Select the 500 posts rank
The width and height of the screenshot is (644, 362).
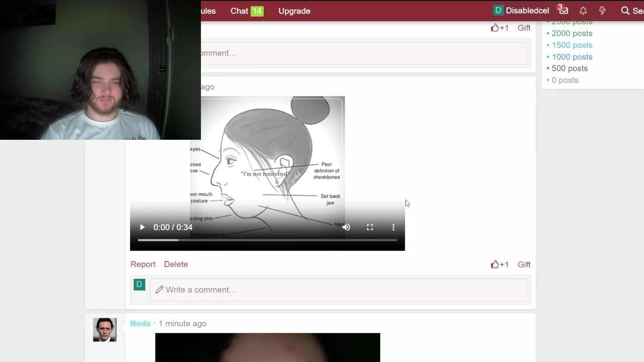click(x=570, y=68)
